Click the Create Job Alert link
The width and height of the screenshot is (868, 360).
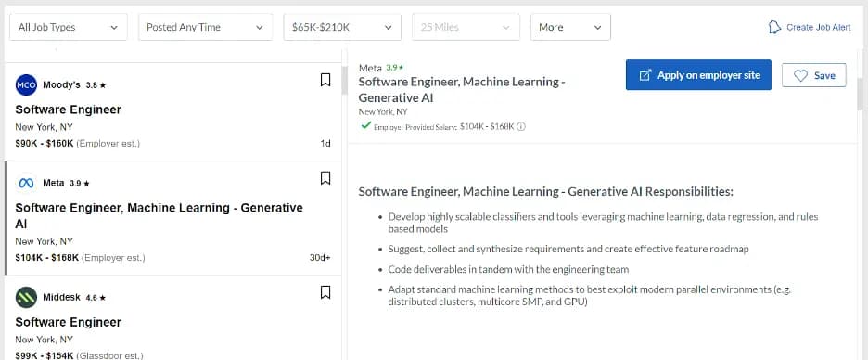tap(818, 27)
